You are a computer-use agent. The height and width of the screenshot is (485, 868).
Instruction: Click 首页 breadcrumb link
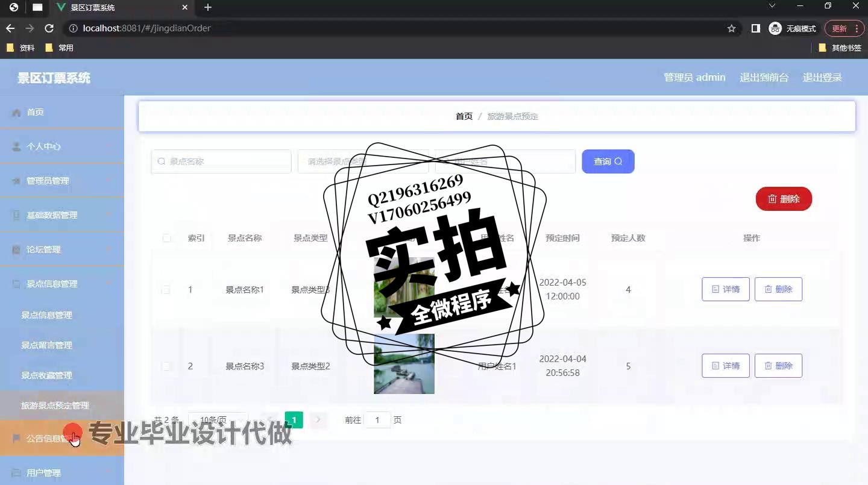pos(464,116)
